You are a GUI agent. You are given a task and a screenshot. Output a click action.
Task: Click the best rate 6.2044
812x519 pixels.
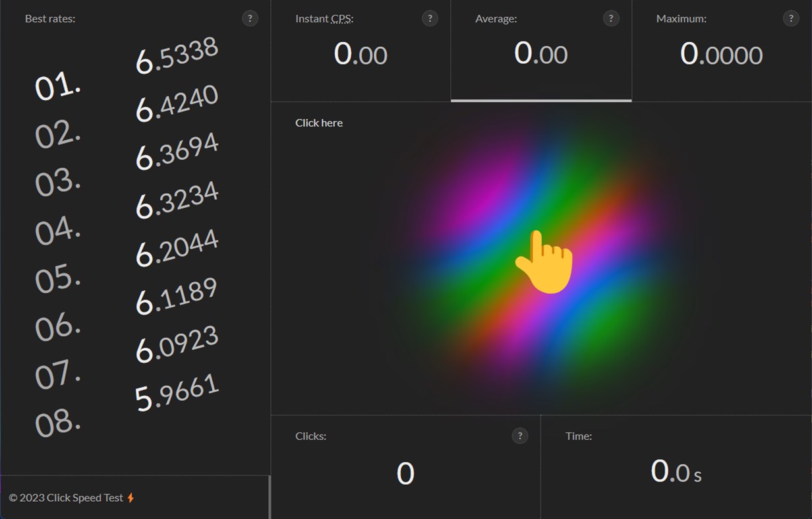(x=177, y=248)
